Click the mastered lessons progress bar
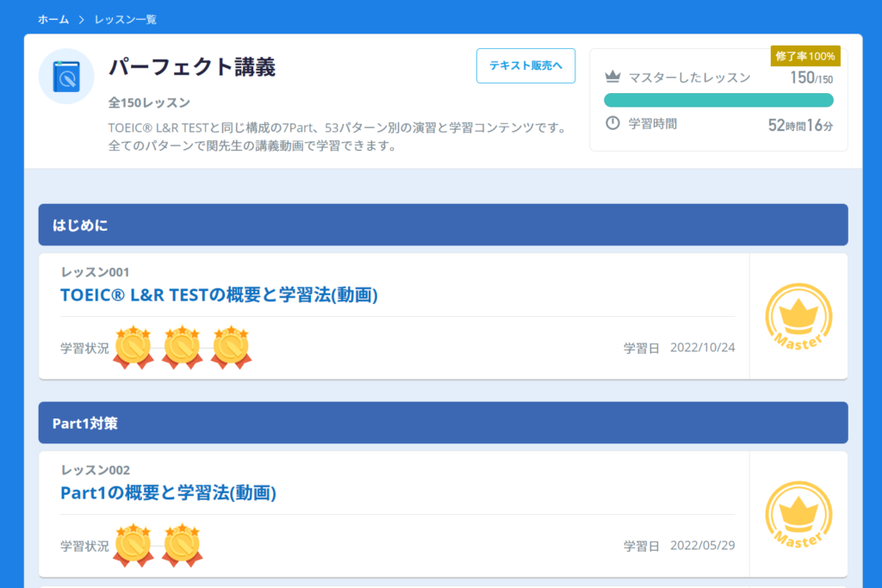 pyautogui.click(x=718, y=100)
